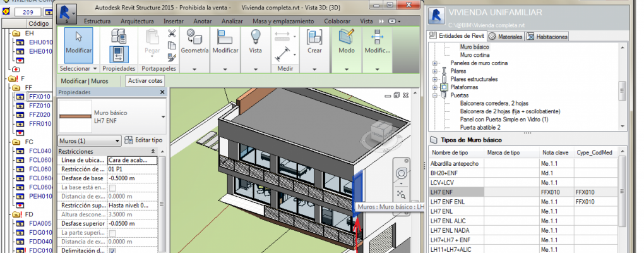Screen dimensions: 644x253
Task: Click the Nota clave column header
Action: point(555,152)
